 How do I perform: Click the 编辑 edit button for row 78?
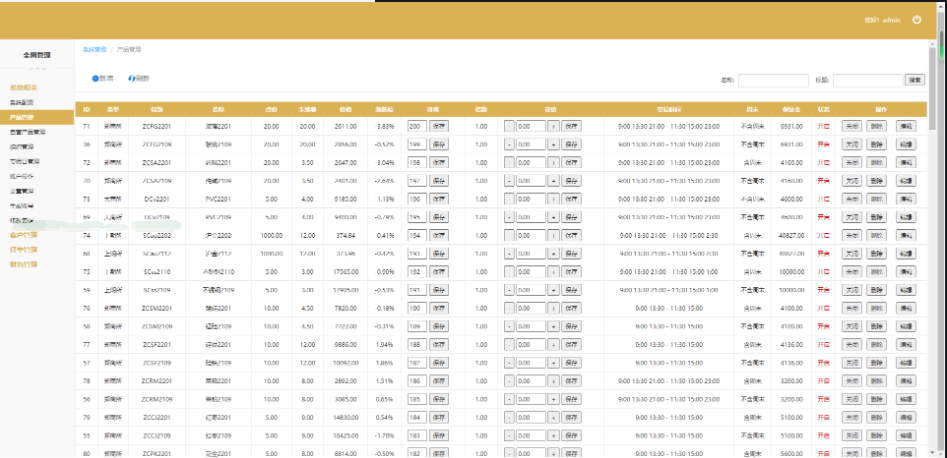[905, 381]
